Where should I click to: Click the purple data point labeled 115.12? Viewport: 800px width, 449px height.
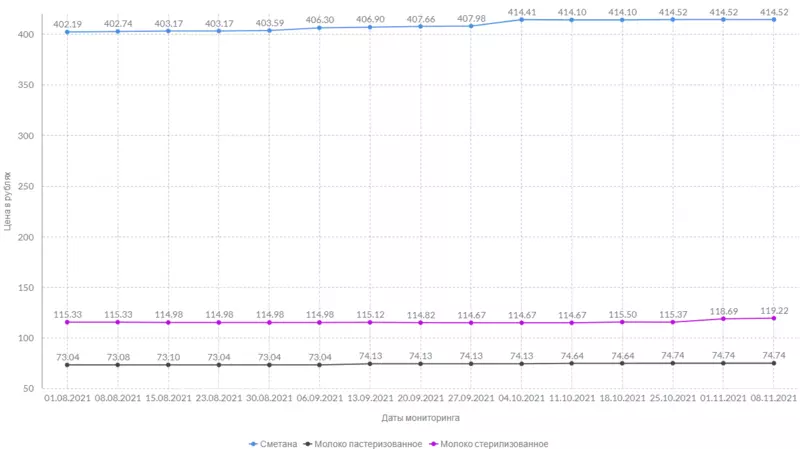[x=370, y=322]
